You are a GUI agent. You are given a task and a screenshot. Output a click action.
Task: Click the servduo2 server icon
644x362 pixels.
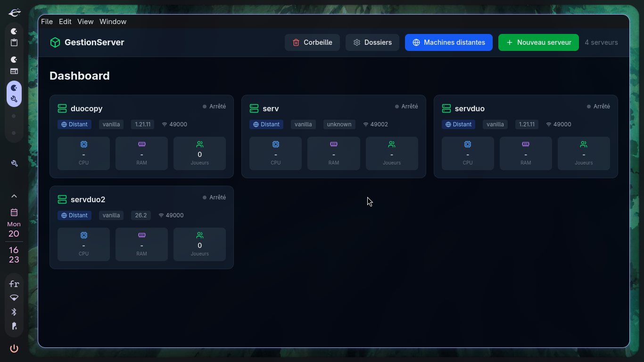[62, 199]
